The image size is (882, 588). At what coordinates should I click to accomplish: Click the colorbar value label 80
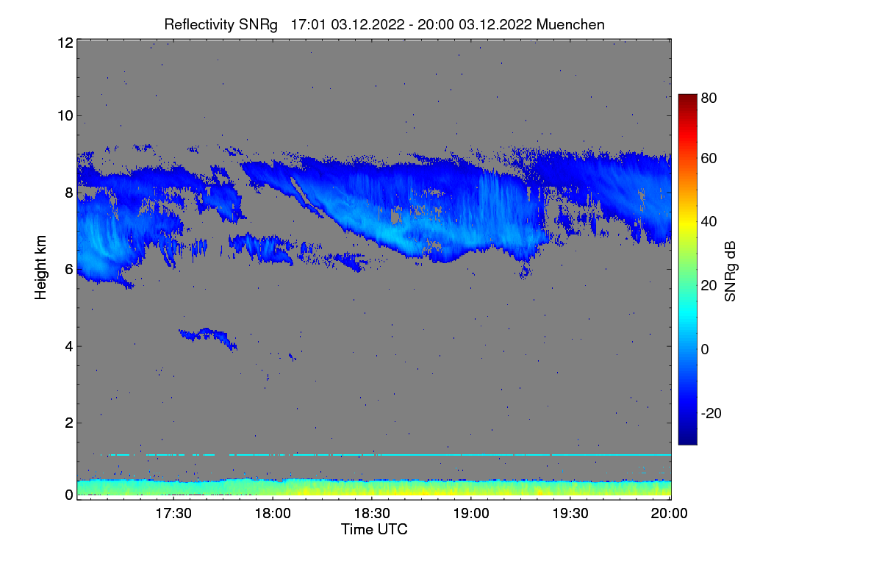coord(709,97)
